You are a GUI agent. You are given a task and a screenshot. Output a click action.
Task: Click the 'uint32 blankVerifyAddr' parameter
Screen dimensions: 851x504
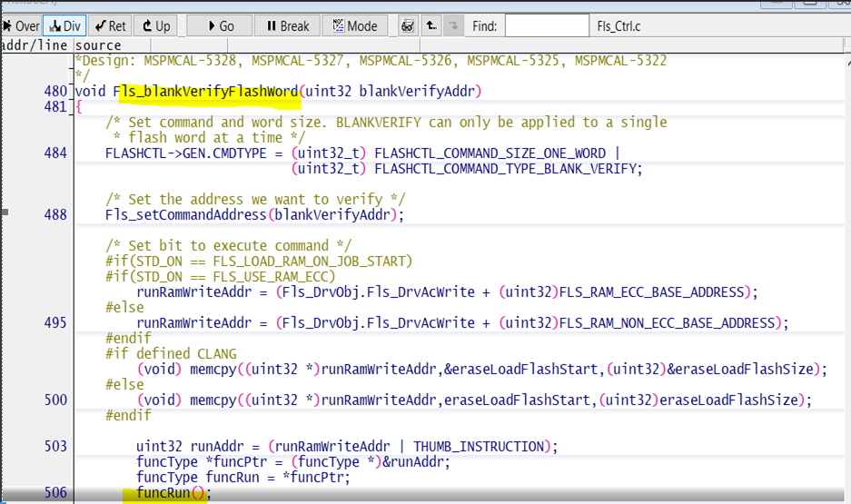tap(390, 91)
